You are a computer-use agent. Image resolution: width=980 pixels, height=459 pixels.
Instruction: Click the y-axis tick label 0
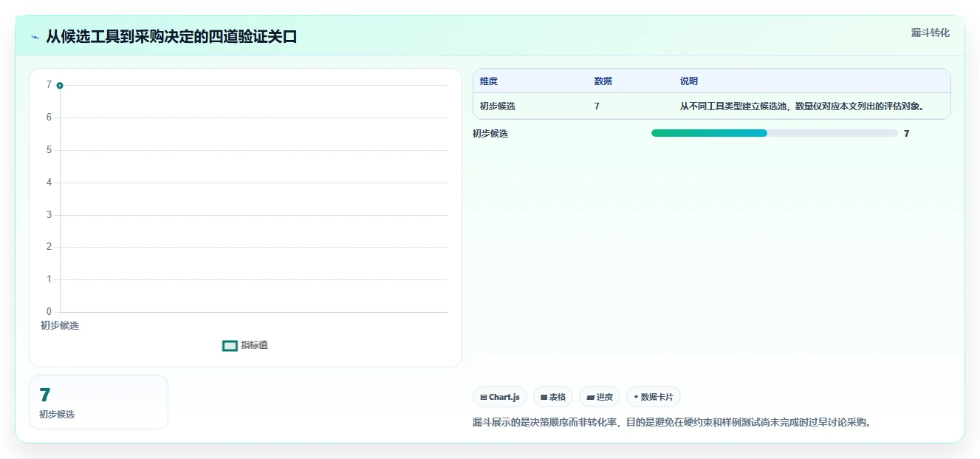pyautogui.click(x=49, y=312)
